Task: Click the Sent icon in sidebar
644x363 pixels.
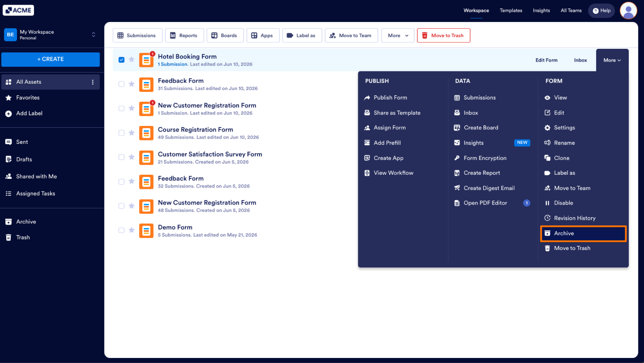Action: tap(8, 142)
